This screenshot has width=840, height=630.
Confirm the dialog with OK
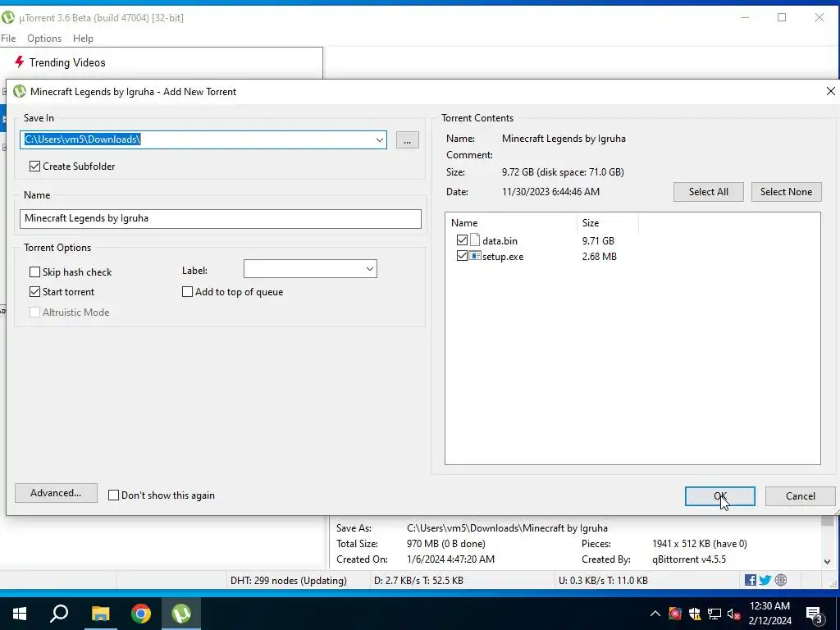720,496
